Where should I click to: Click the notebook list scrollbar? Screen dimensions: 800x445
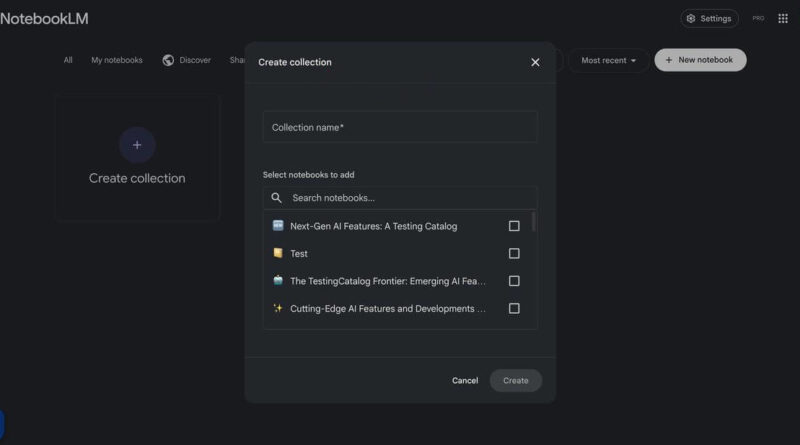pos(534,221)
